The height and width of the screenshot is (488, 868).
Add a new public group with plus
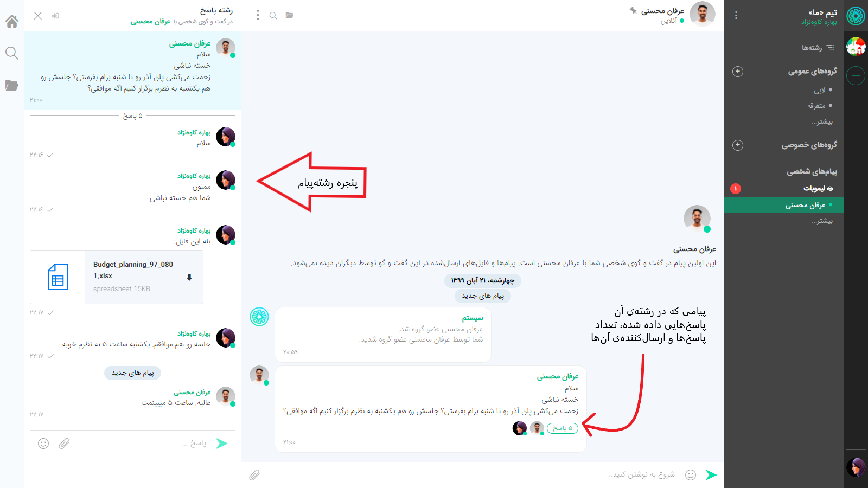pyautogui.click(x=738, y=72)
